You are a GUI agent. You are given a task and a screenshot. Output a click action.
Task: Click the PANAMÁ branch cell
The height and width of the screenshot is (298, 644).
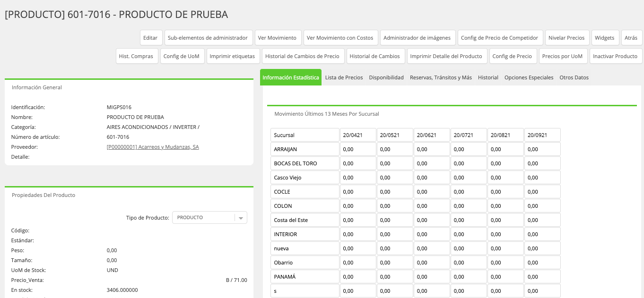pyautogui.click(x=305, y=277)
